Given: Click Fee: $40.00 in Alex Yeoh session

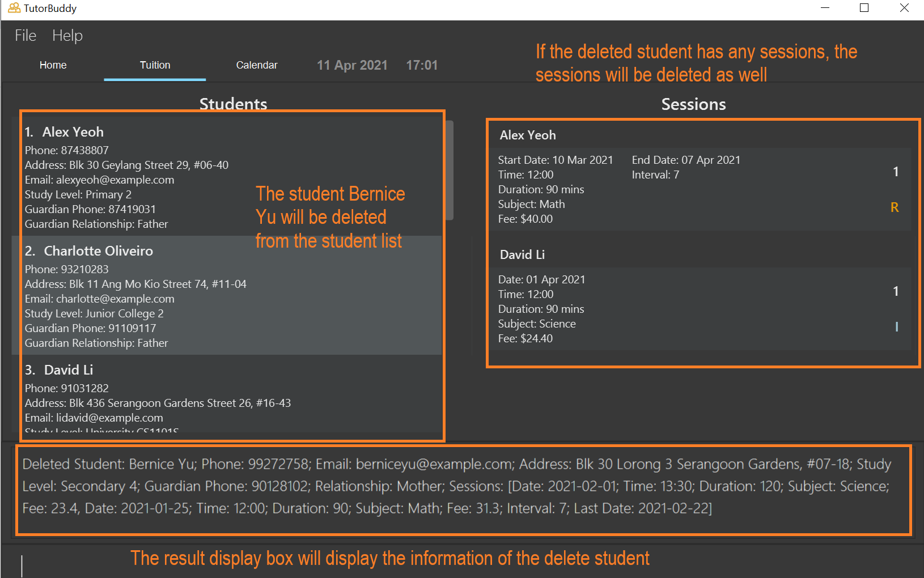Looking at the screenshot, I should (x=525, y=219).
